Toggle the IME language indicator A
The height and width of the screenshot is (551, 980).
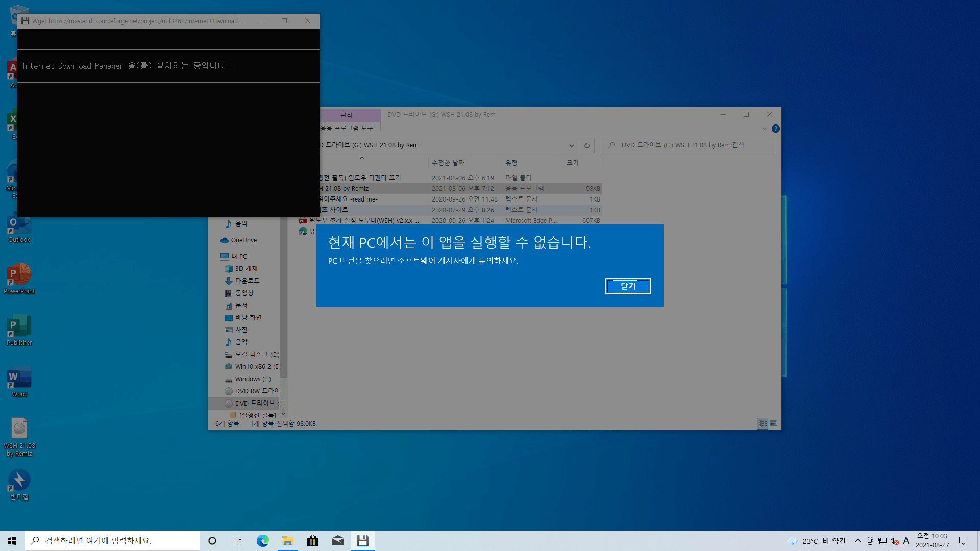[x=906, y=541]
